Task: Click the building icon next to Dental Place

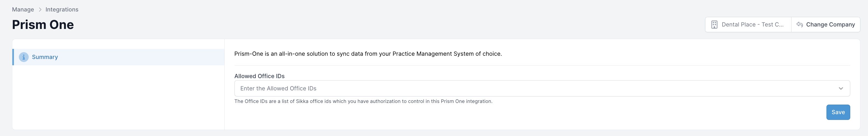Action: tap(714, 25)
